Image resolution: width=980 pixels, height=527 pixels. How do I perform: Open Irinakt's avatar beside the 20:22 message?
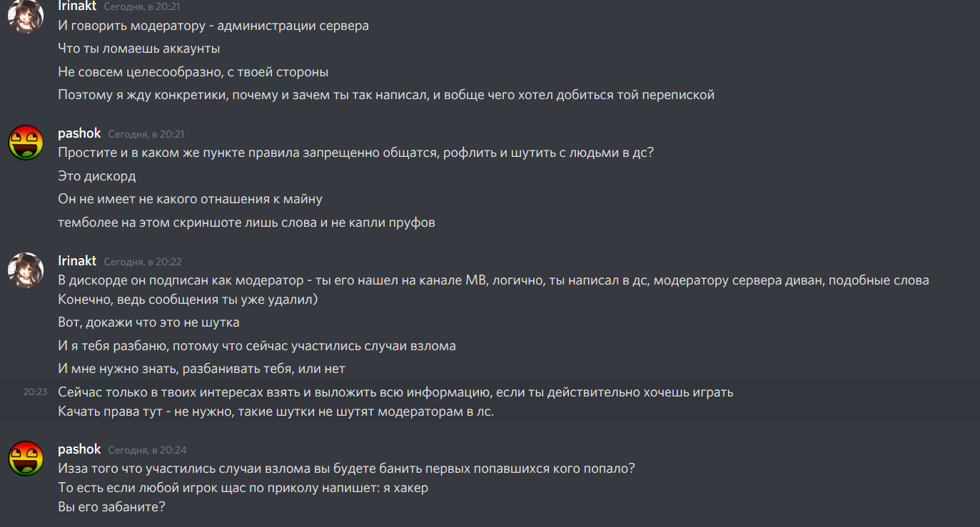point(25,270)
